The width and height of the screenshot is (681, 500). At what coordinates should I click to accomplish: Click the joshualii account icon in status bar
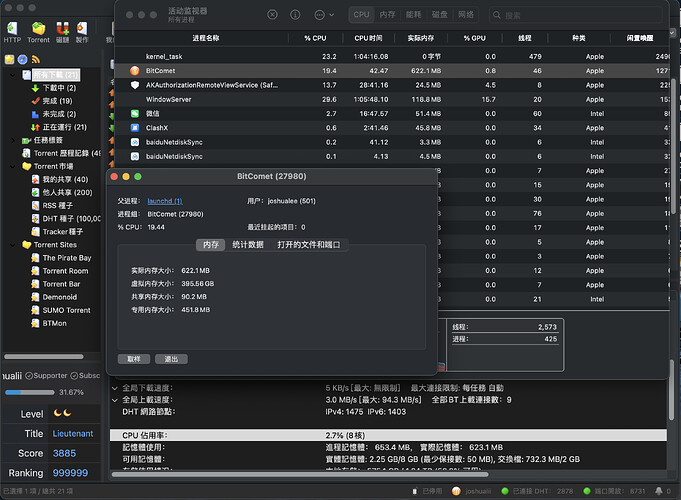[x=456, y=491]
